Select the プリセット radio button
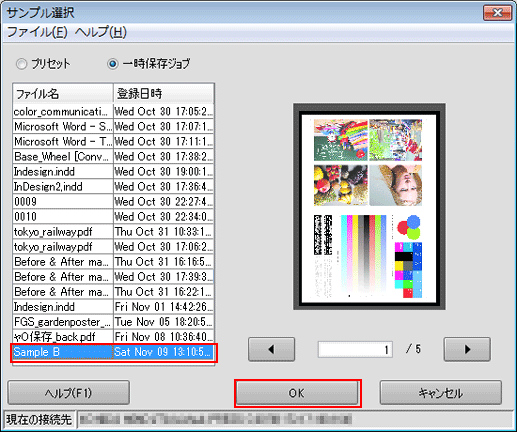 (22, 64)
